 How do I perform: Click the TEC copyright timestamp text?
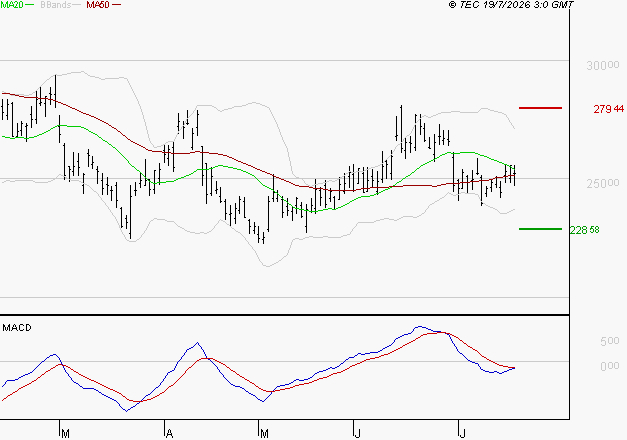(511, 4)
